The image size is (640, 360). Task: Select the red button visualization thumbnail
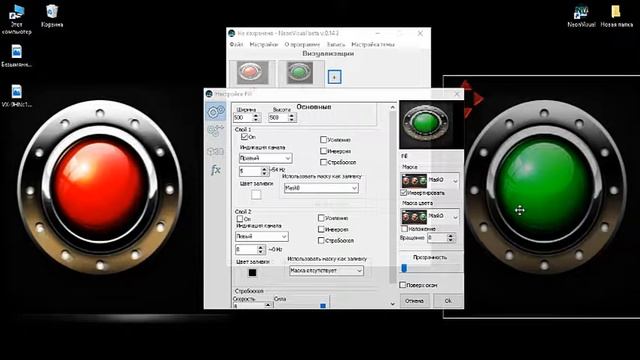(253, 73)
